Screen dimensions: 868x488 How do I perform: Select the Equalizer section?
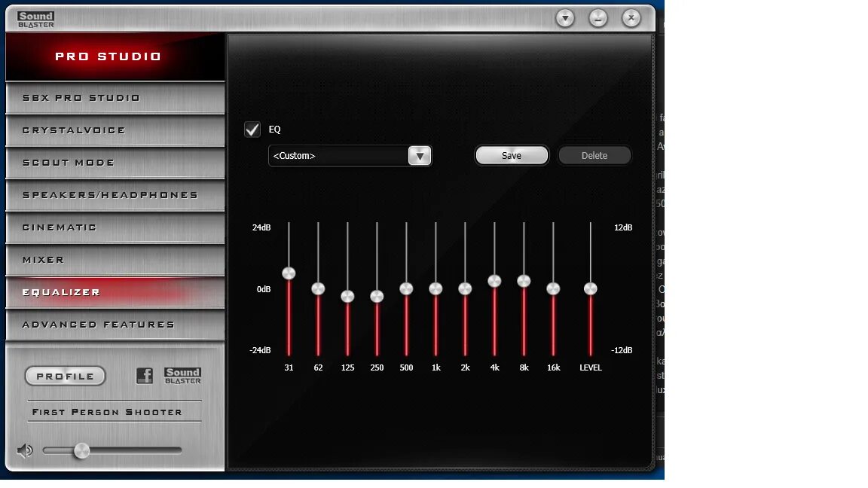pos(115,292)
